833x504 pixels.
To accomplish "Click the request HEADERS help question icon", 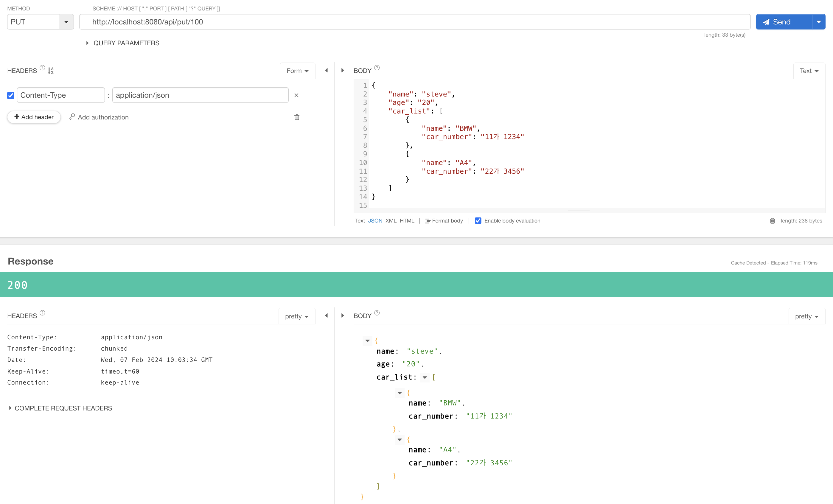I will 42,68.
